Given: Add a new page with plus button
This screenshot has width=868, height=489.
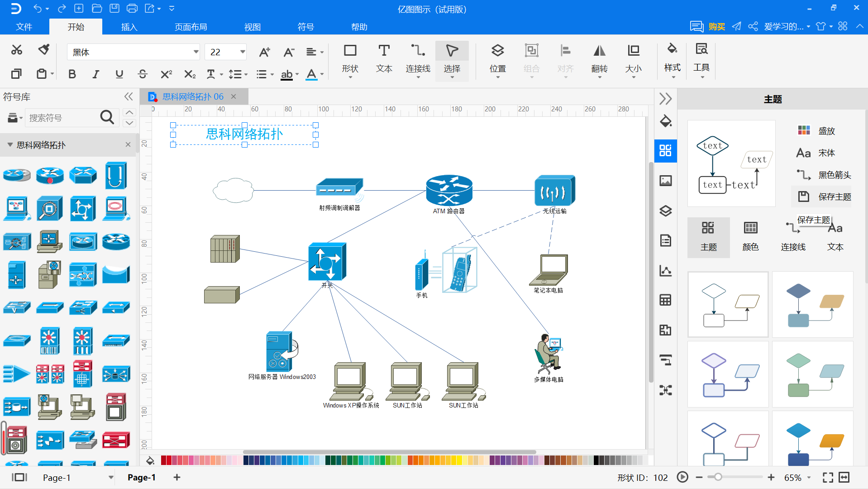Looking at the screenshot, I should [177, 477].
